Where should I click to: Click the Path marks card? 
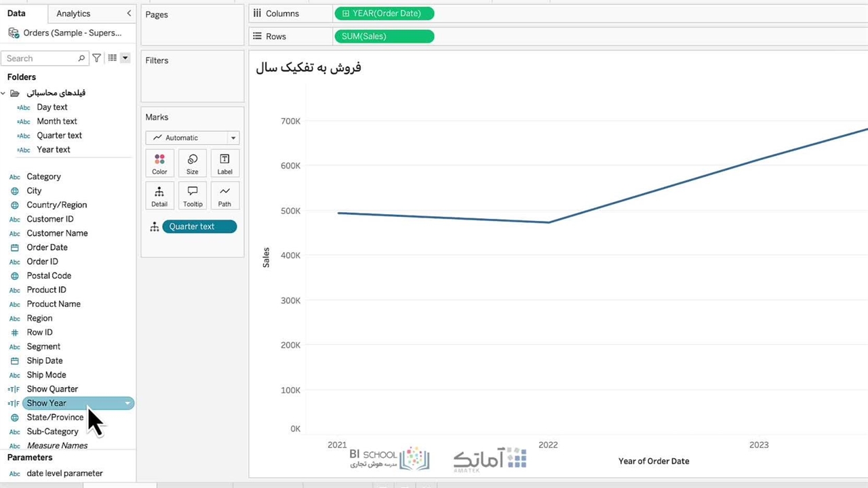tap(224, 196)
